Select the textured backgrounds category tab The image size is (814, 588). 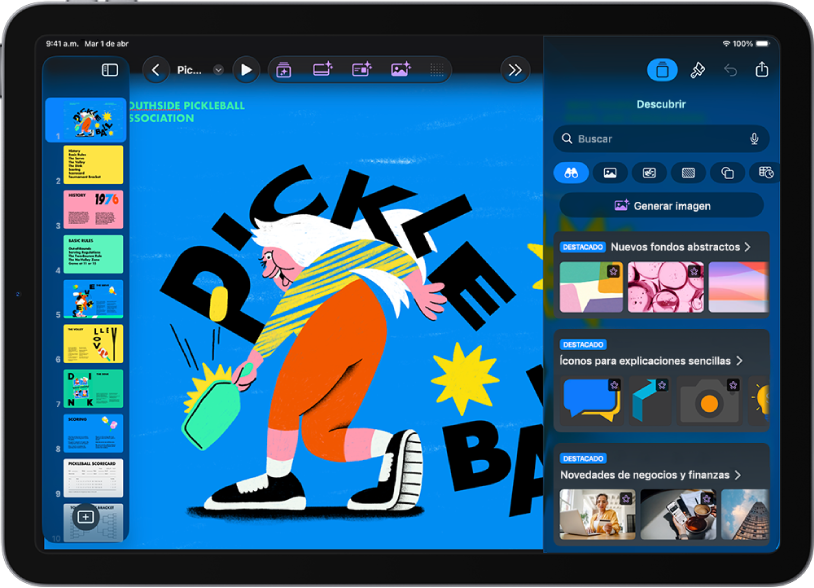(x=688, y=173)
